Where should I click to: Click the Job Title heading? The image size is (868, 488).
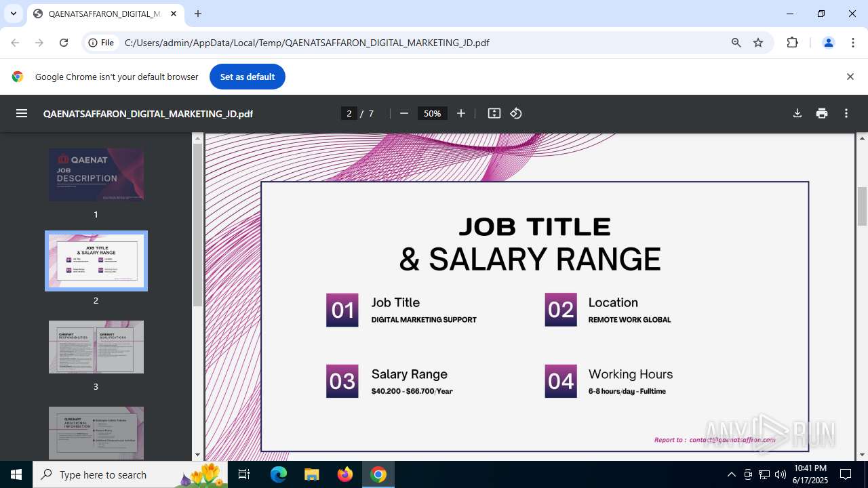coord(395,302)
